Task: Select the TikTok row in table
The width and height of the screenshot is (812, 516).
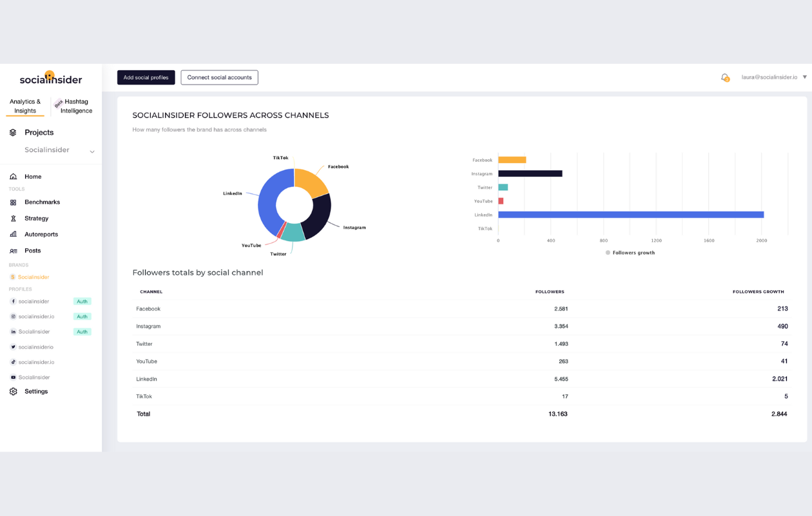Action: click(x=462, y=397)
